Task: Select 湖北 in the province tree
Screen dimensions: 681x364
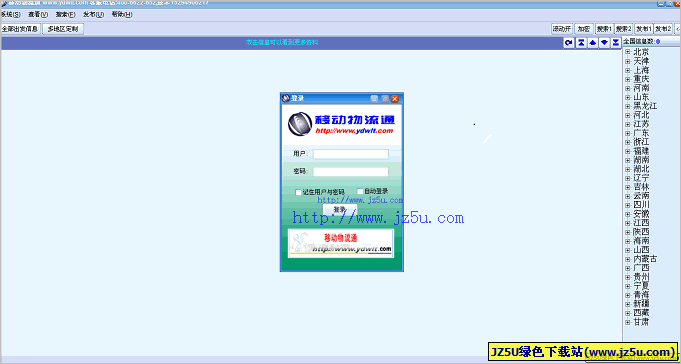Action: [641, 169]
